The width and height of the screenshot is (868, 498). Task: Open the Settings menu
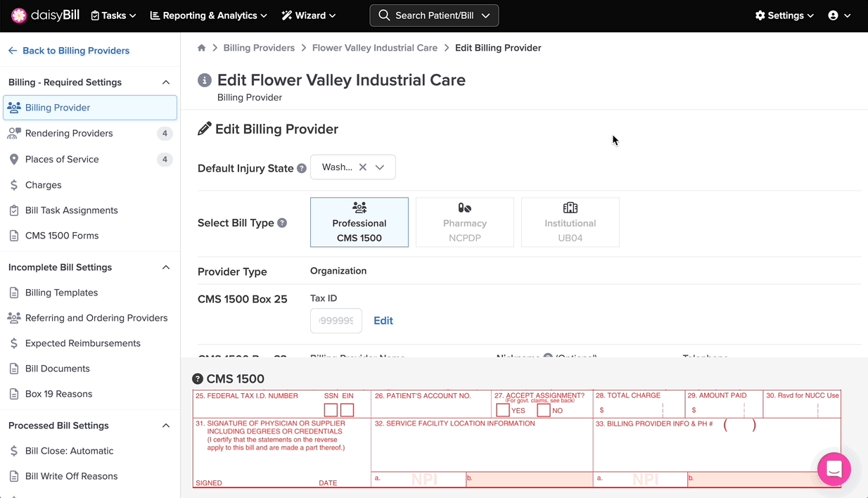tap(784, 15)
